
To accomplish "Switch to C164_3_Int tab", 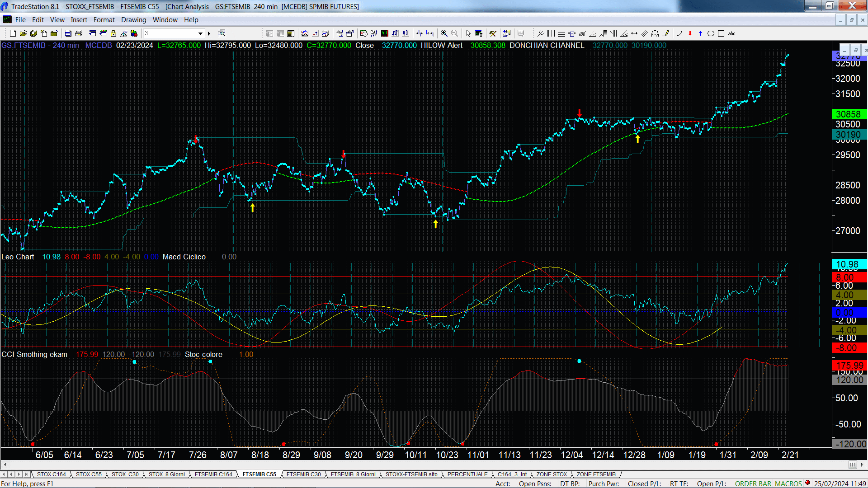I will tap(512, 474).
